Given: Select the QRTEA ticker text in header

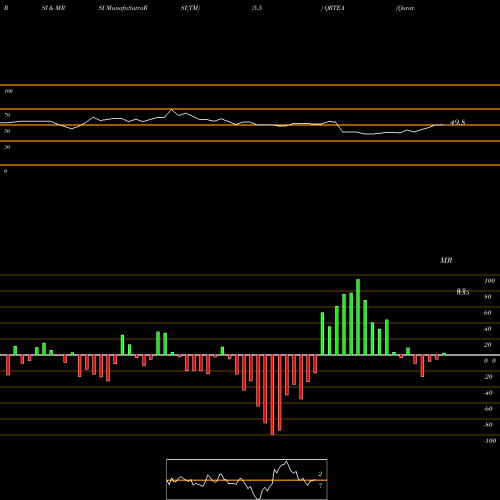Looking at the screenshot, I should pos(334,8).
